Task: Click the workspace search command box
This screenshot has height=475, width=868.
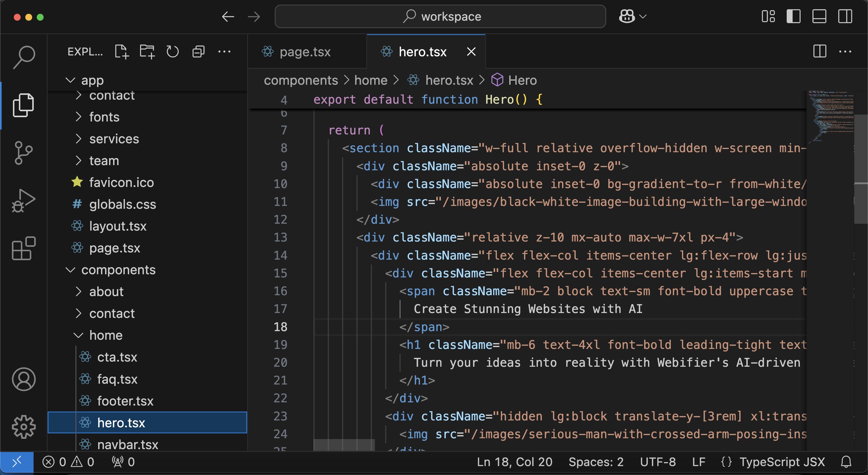Action: point(440,17)
